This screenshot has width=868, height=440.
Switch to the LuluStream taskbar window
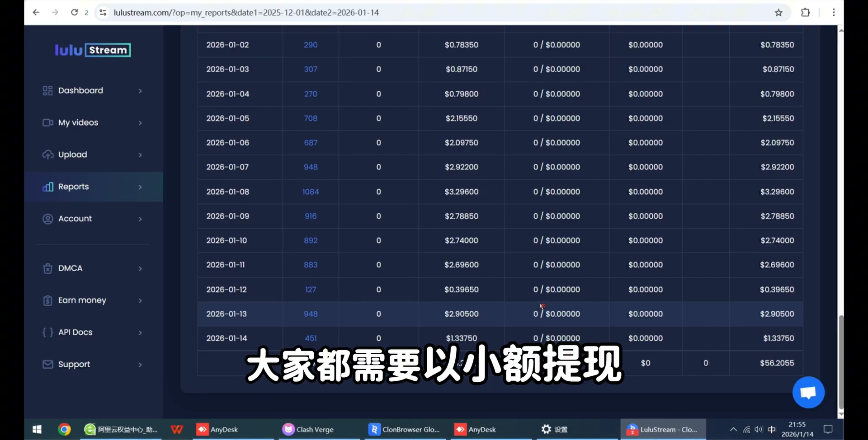pos(663,429)
